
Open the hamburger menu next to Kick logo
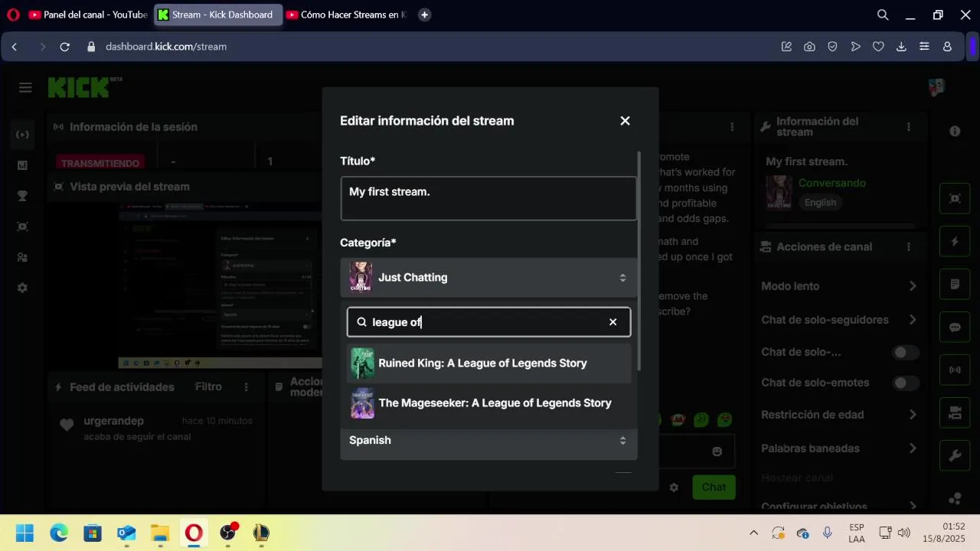[25, 87]
